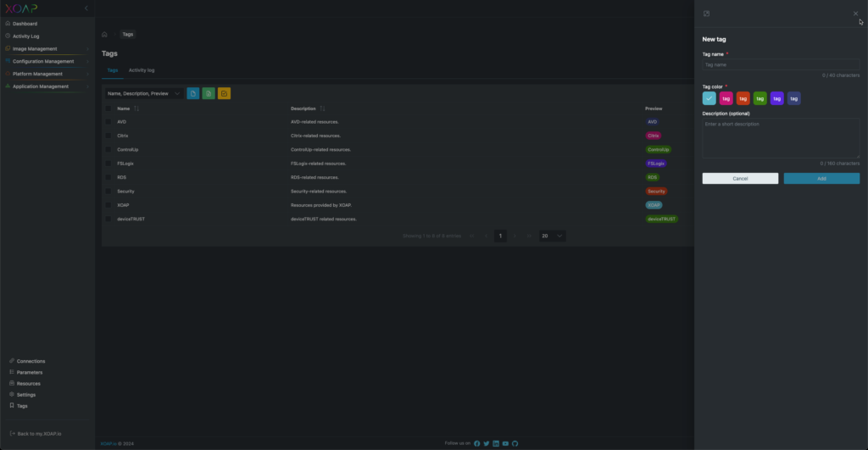Open Tags in the bottom sidebar

(x=22, y=406)
